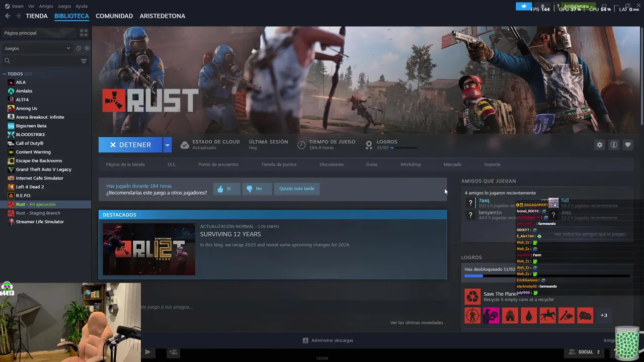Click the Save The Planet achievement icon
This screenshot has width=644, height=362.
tap(472, 297)
